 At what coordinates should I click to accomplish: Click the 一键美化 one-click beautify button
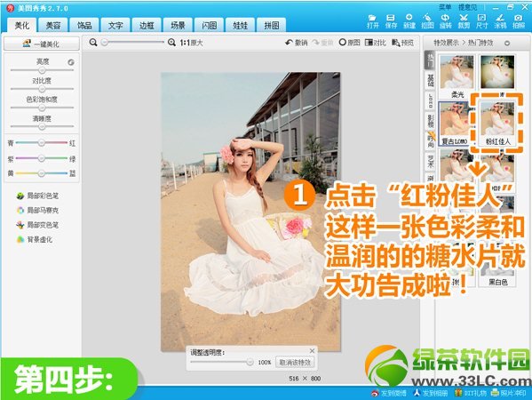pyautogui.click(x=42, y=44)
